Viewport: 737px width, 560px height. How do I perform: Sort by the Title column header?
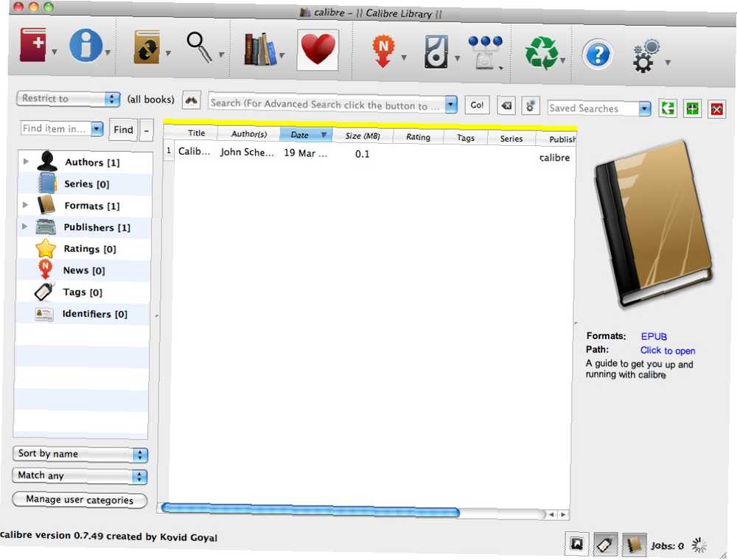197,133
